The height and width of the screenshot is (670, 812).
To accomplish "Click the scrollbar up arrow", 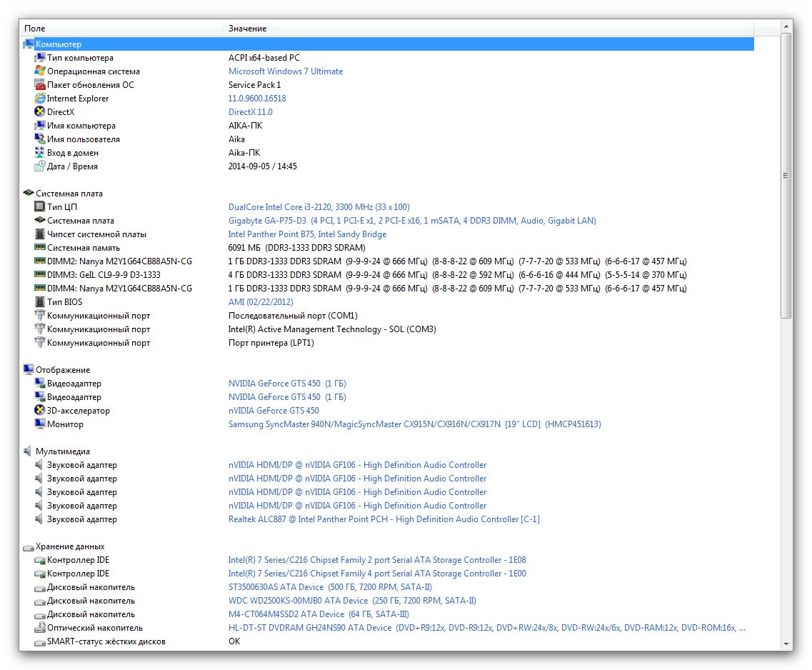I will click(x=786, y=26).
